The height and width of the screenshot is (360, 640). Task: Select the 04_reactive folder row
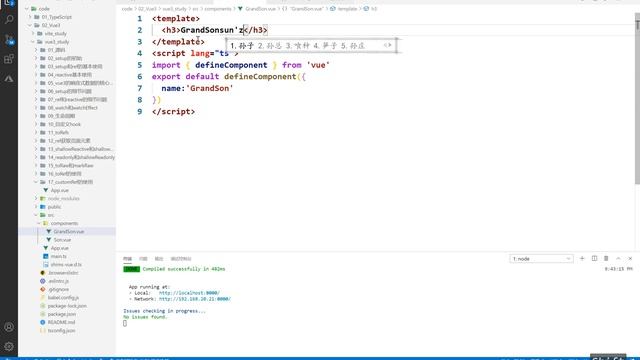67,75
